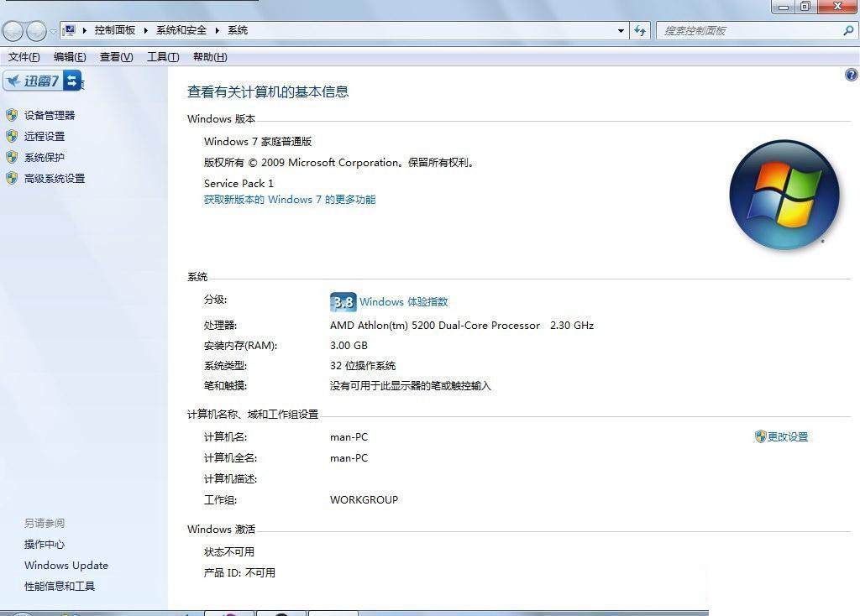
Task: Click the man-PC value beside 计算机名
Action: (349, 436)
